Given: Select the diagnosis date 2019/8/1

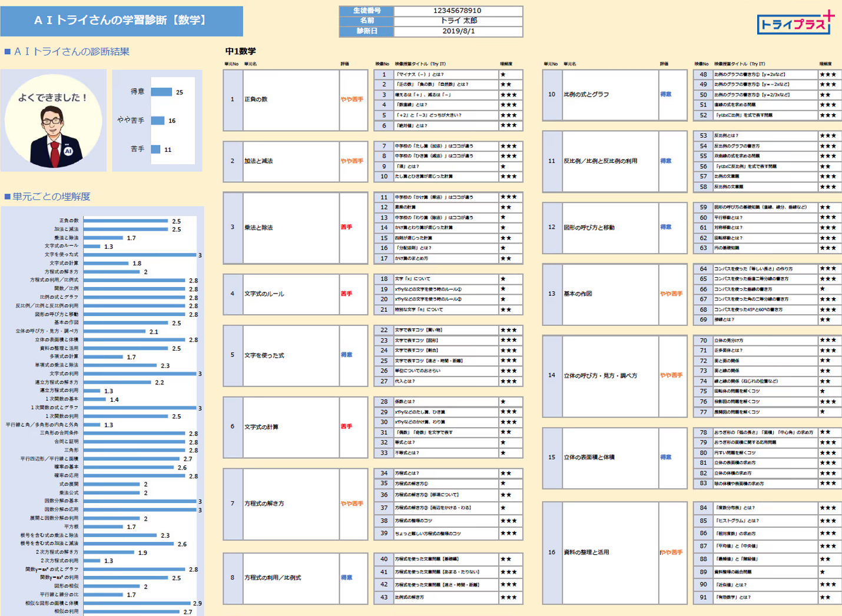Looking at the screenshot, I should click(458, 31).
